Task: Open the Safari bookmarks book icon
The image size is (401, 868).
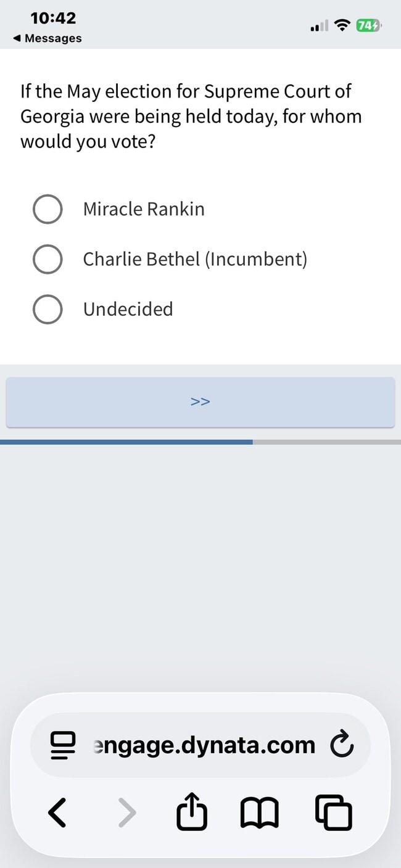Action: point(260,812)
